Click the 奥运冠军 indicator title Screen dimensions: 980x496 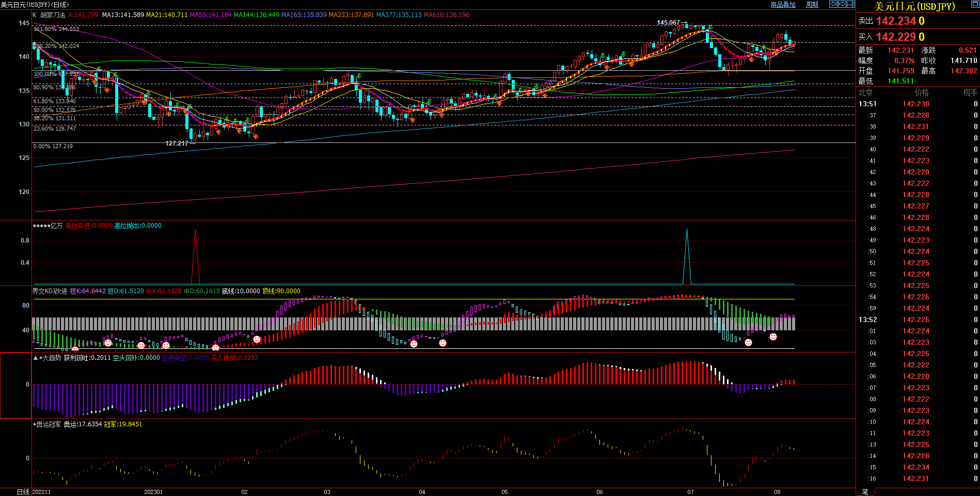49,424
